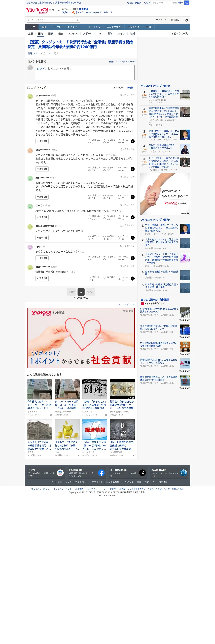Open the X (旧Twitter) icon in footer
The width and height of the screenshot is (215, 644).
pyautogui.click(x=142, y=473)
